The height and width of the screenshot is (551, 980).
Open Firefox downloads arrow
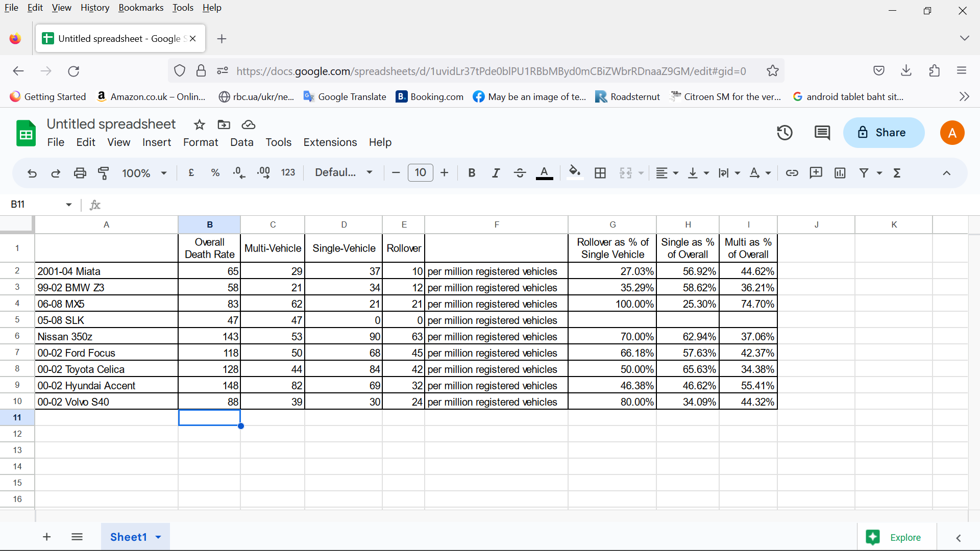pos(906,70)
